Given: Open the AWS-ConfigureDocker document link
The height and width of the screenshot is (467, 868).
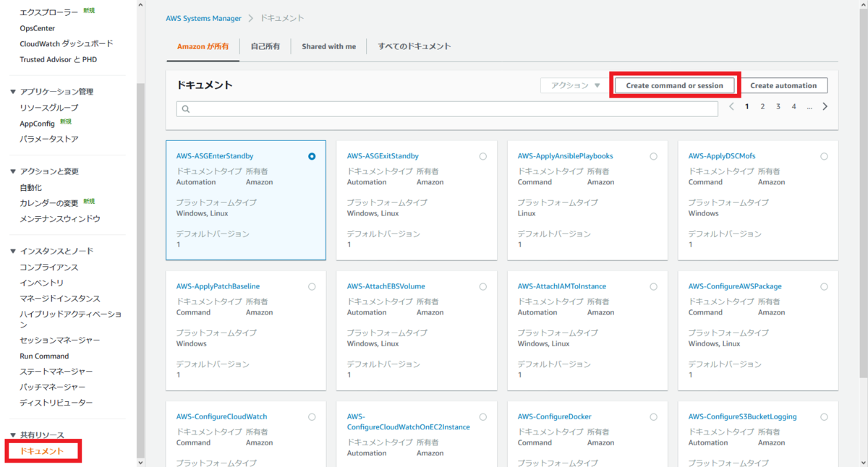Looking at the screenshot, I should click(554, 416).
